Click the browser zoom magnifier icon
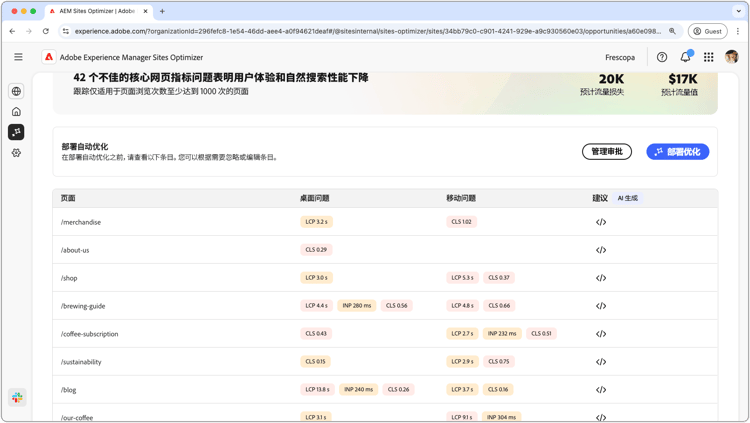This screenshot has height=423, width=750. 672,31
